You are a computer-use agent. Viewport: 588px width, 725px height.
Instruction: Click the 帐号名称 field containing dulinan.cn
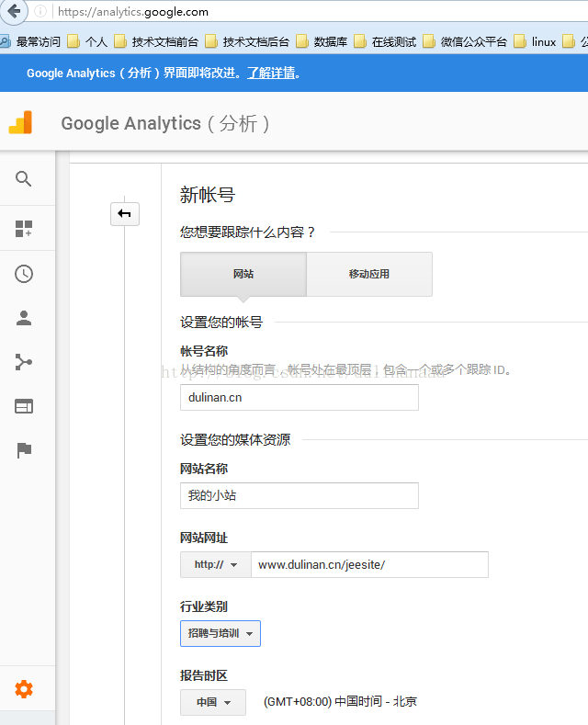(300, 397)
